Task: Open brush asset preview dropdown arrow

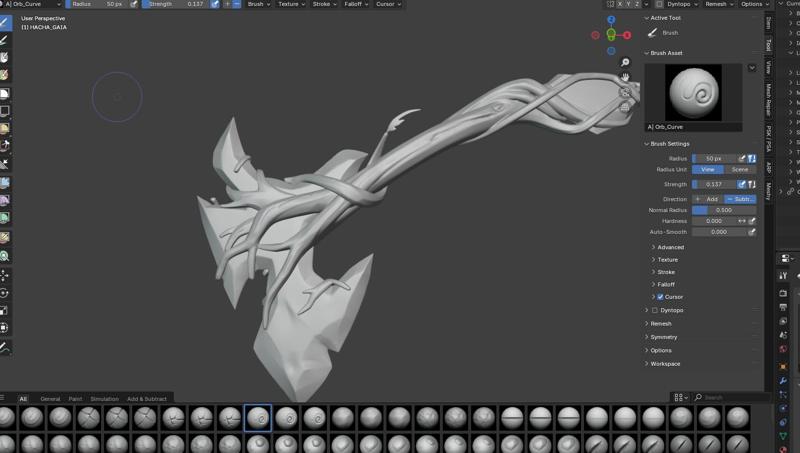Action: [x=752, y=68]
